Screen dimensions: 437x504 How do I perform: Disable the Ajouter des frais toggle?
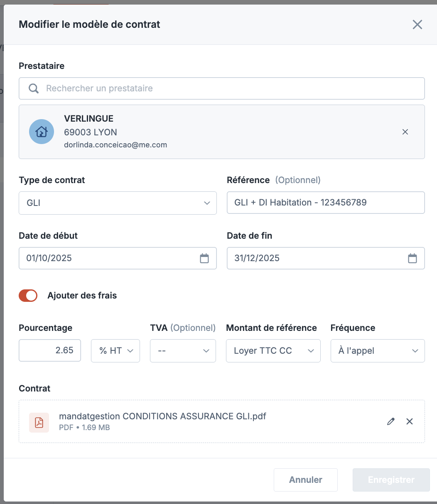[x=28, y=296]
